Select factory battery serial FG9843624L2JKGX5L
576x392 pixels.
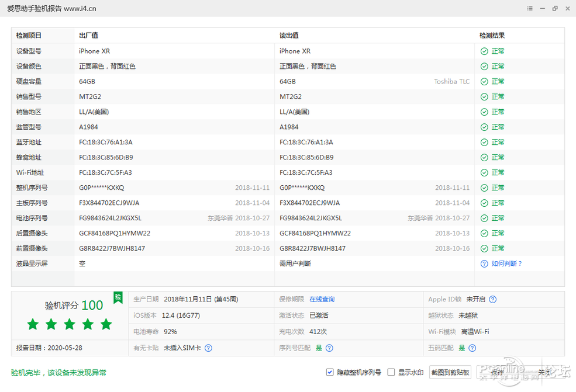(110, 218)
